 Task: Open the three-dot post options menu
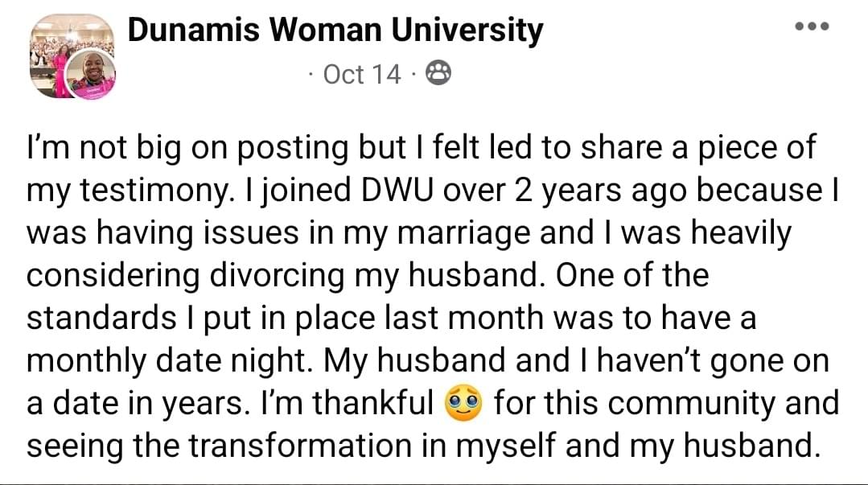pos(812,26)
